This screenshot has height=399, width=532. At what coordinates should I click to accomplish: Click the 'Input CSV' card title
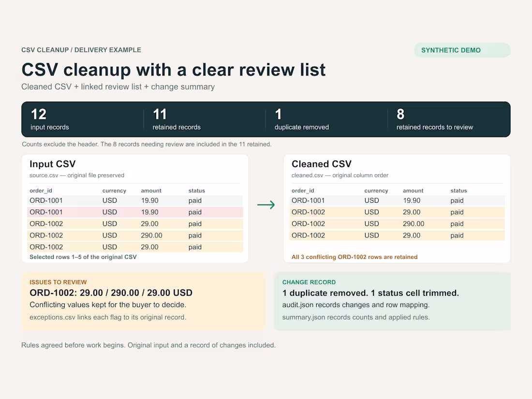53,164
